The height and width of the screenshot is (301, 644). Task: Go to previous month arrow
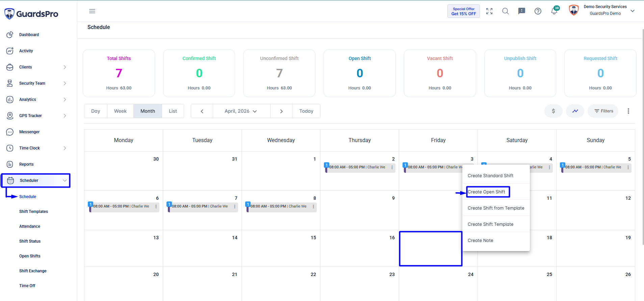coord(202,111)
